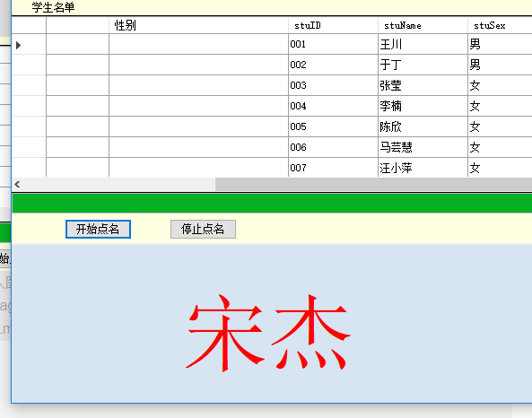The height and width of the screenshot is (418, 532).
Task: Select the cell with ID 007
Action: 333,167
